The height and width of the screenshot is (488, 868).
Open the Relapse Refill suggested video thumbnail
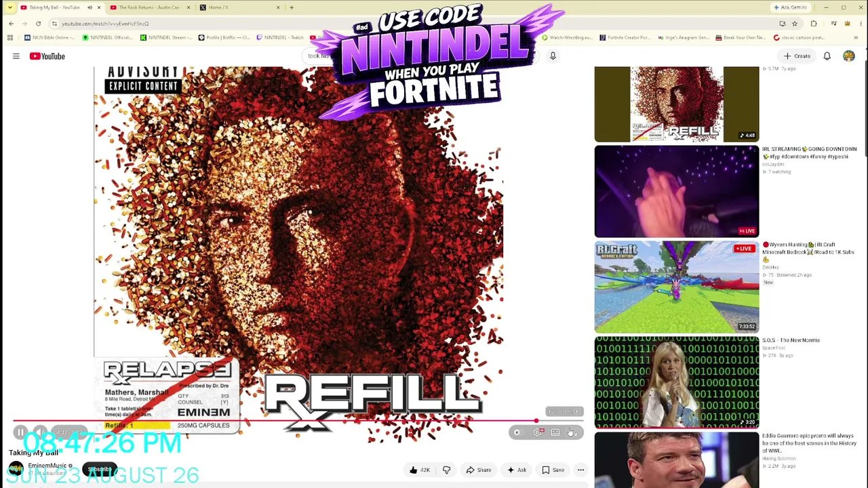tap(677, 104)
